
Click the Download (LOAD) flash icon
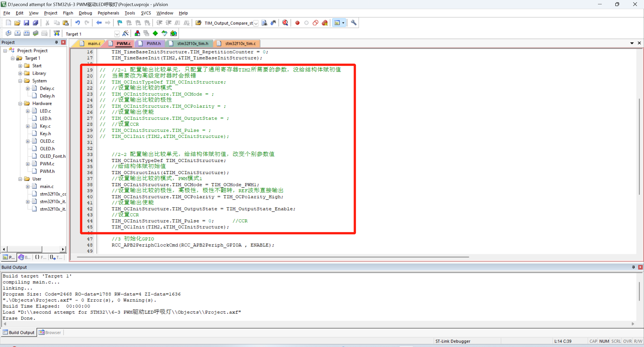(57, 33)
